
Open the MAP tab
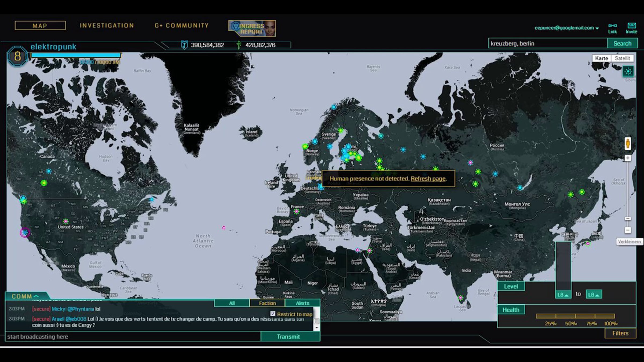pyautogui.click(x=40, y=26)
